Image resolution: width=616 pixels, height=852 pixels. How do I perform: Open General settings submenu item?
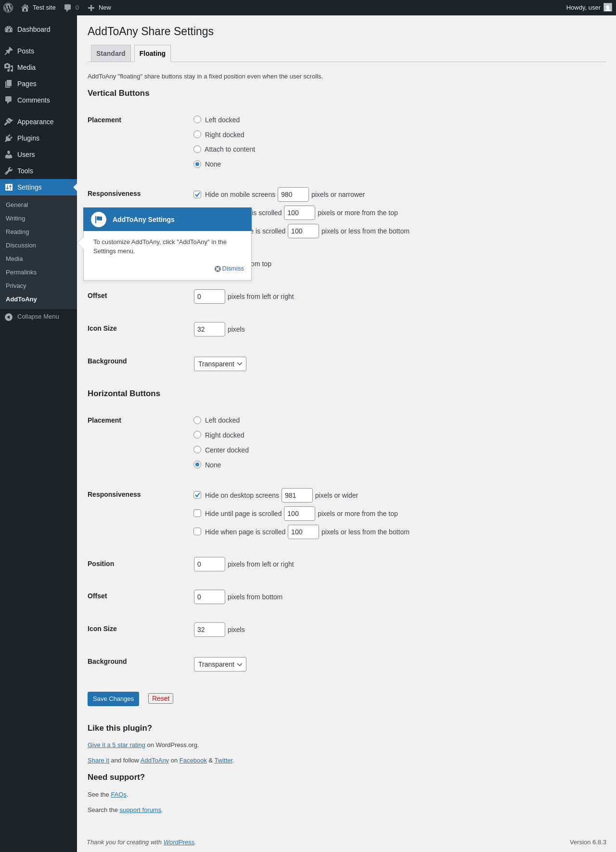(x=17, y=205)
